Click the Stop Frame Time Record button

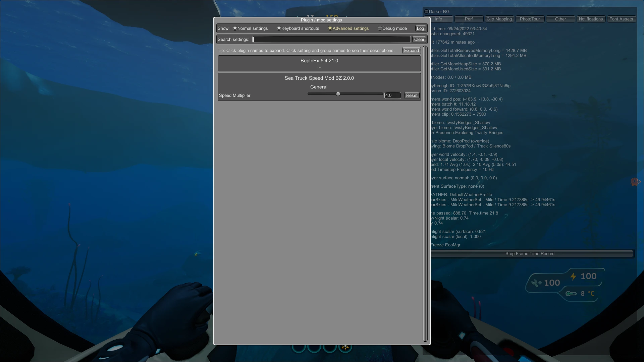tap(530, 254)
